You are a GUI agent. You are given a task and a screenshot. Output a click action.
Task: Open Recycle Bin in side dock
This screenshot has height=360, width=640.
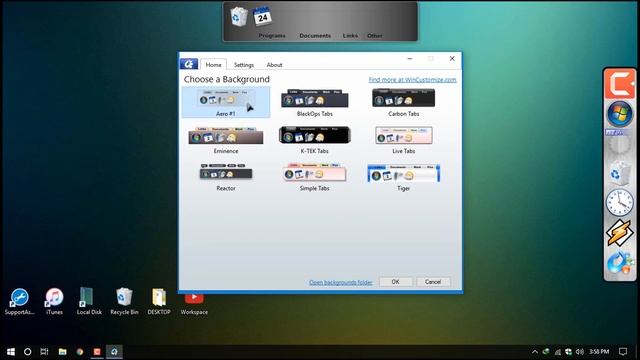tap(619, 173)
